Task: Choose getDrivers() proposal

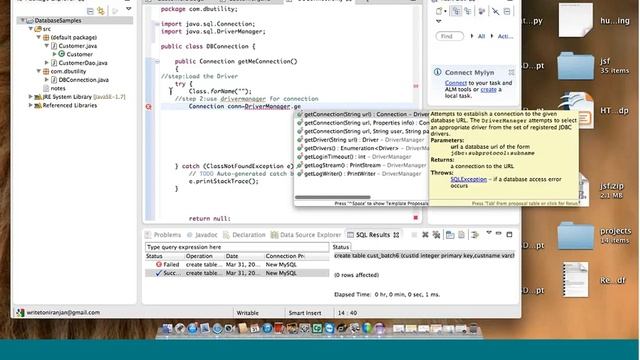Action: (x=362, y=148)
